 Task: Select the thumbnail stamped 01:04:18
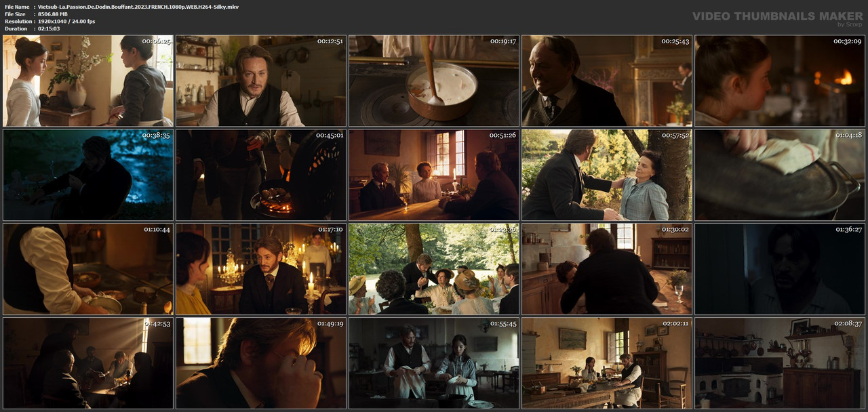pyautogui.click(x=780, y=175)
